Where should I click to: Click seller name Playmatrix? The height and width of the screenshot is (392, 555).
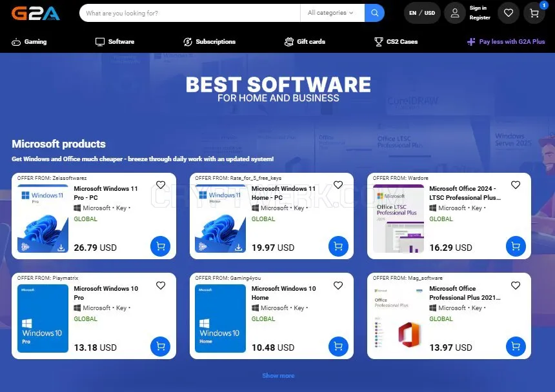[x=65, y=278]
